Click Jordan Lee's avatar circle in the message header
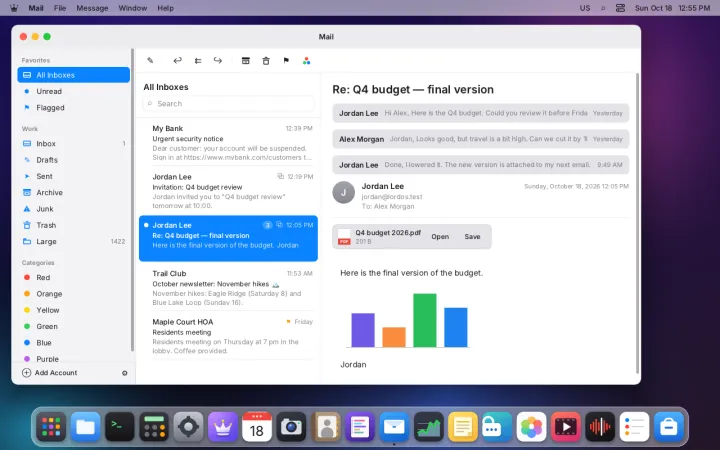 [343, 192]
